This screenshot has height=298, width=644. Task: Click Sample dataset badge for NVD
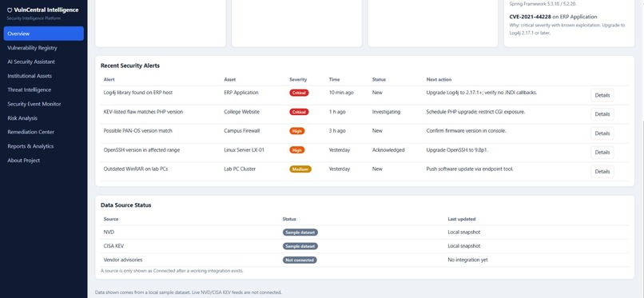300,232
